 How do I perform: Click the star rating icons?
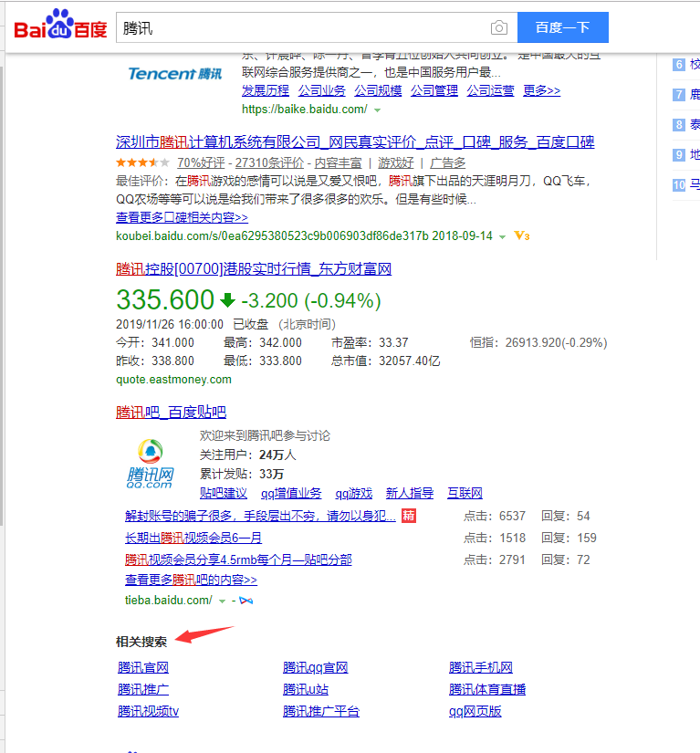[142, 162]
